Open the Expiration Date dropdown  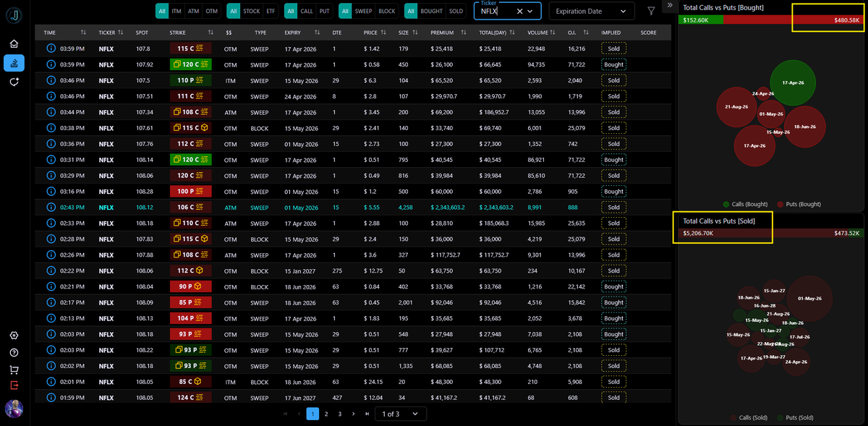click(592, 12)
